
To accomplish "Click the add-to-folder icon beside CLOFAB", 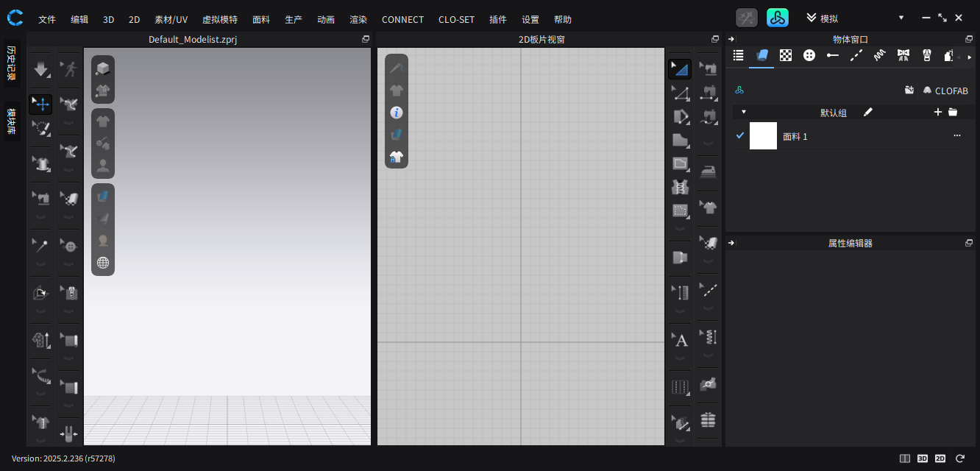I will click(x=909, y=90).
